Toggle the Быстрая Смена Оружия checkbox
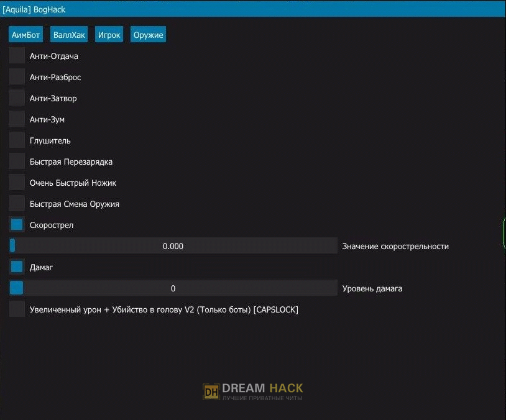 tap(17, 204)
